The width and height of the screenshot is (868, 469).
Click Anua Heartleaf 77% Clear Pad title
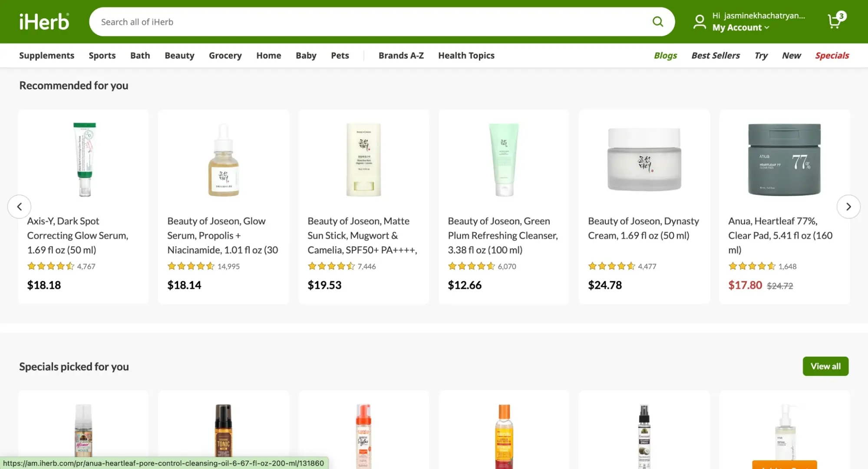click(x=780, y=236)
